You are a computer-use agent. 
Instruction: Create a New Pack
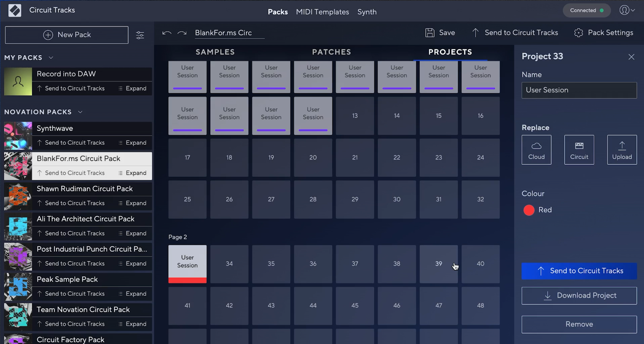(x=67, y=35)
